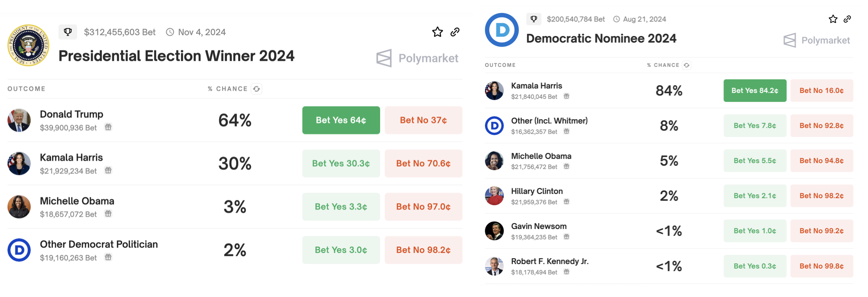Star the Presidential Election Winner 2024 market

click(x=437, y=32)
